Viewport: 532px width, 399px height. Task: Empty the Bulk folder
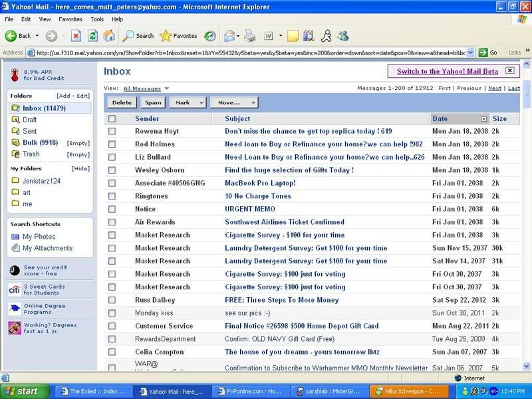[x=78, y=143]
